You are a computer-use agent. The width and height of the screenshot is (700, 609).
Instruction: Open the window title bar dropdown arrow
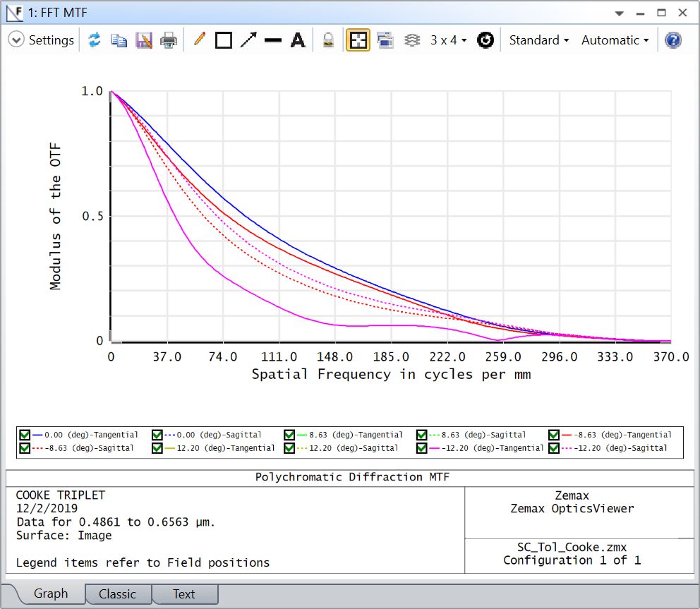620,13
